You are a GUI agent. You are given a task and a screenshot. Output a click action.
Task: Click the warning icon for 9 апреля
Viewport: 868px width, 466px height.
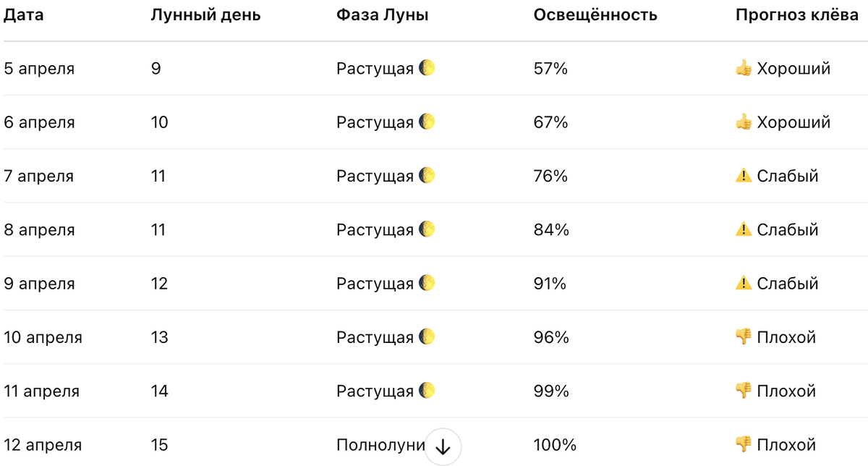pyautogui.click(x=744, y=284)
